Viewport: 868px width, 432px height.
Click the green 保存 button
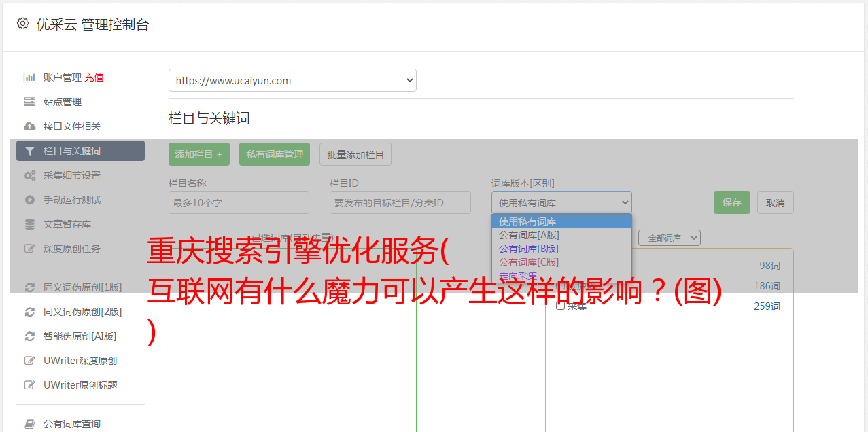pos(732,202)
